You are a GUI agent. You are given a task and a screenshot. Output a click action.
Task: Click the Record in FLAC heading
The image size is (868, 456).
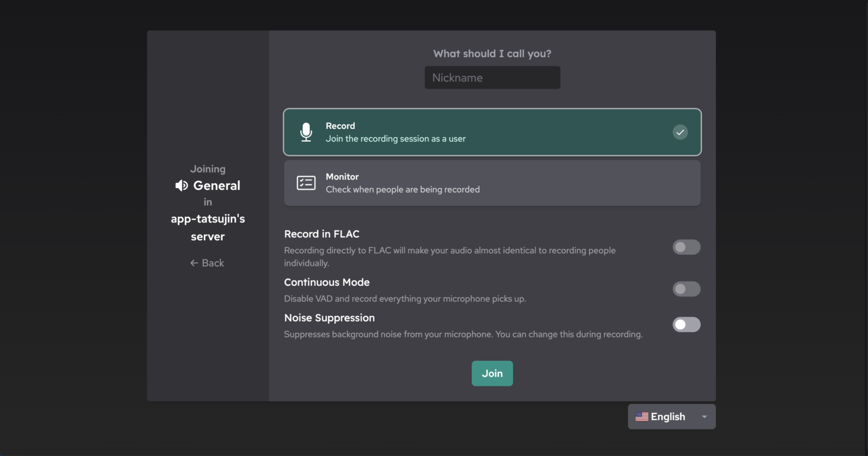point(322,234)
